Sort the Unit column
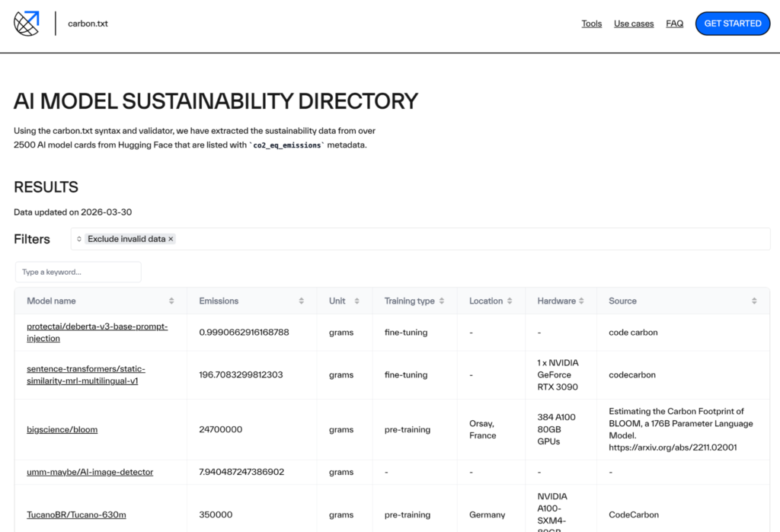Image resolution: width=780 pixels, height=532 pixels. click(358, 301)
